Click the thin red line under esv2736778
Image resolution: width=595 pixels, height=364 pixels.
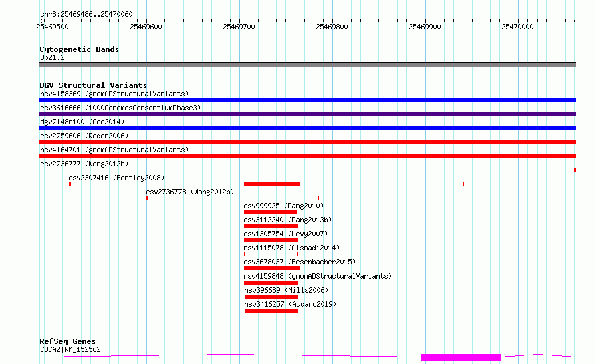pyautogui.click(x=233, y=198)
